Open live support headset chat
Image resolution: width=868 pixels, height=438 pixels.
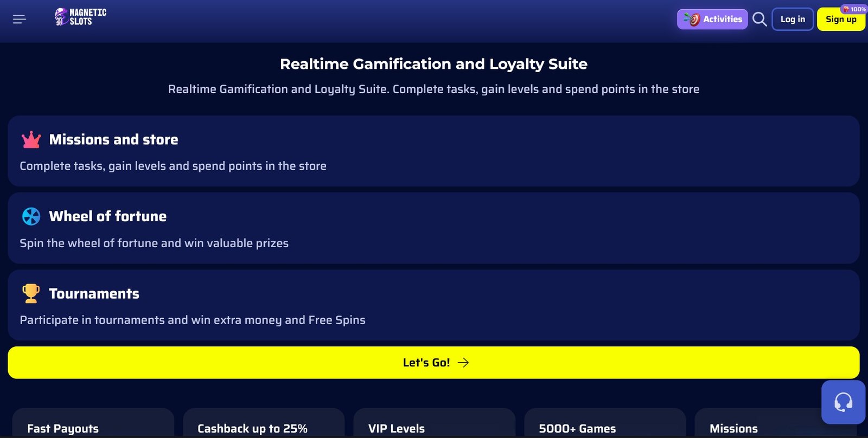pyautogui.click(x=843, y=402)
